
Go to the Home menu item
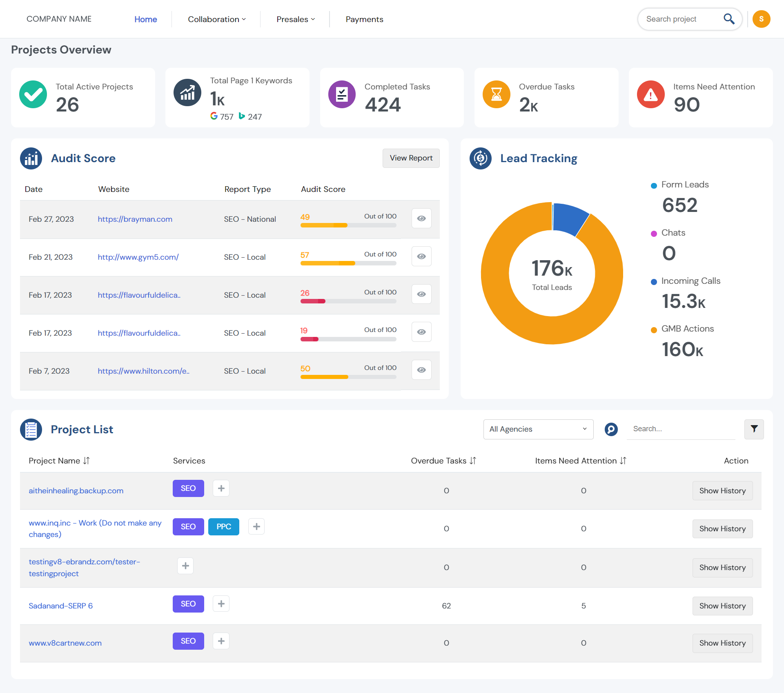pos(146,19)
